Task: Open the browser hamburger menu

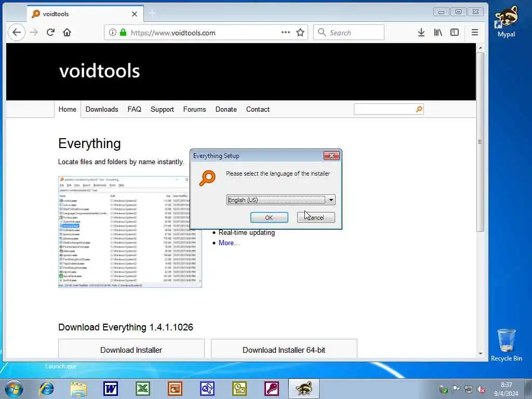Action: coord(475,33)
